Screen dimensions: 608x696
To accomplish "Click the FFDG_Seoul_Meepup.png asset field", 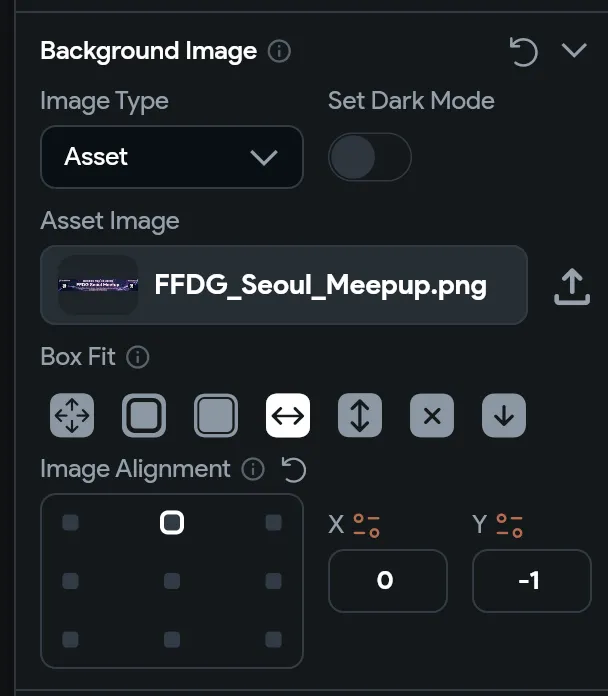I will pos(320,286).
